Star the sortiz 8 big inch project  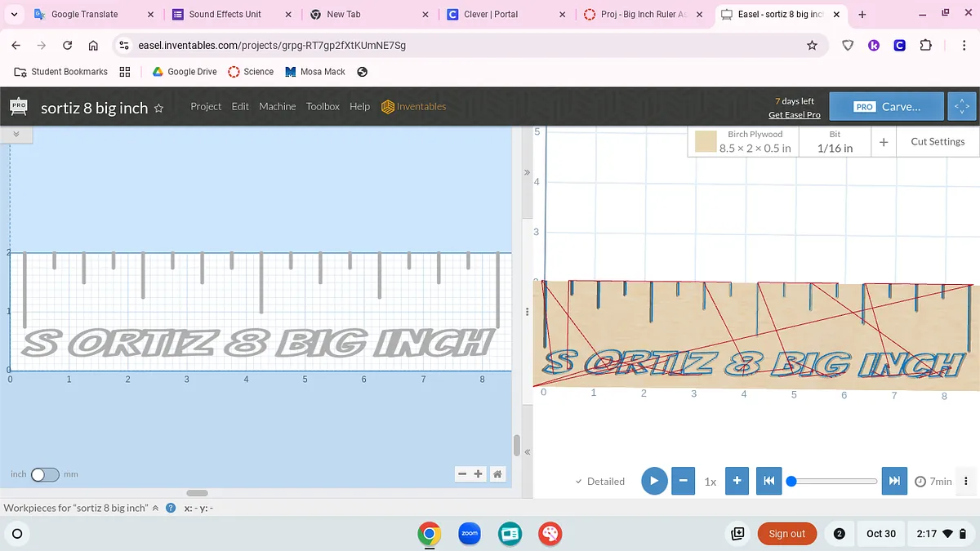click(159, 108)
